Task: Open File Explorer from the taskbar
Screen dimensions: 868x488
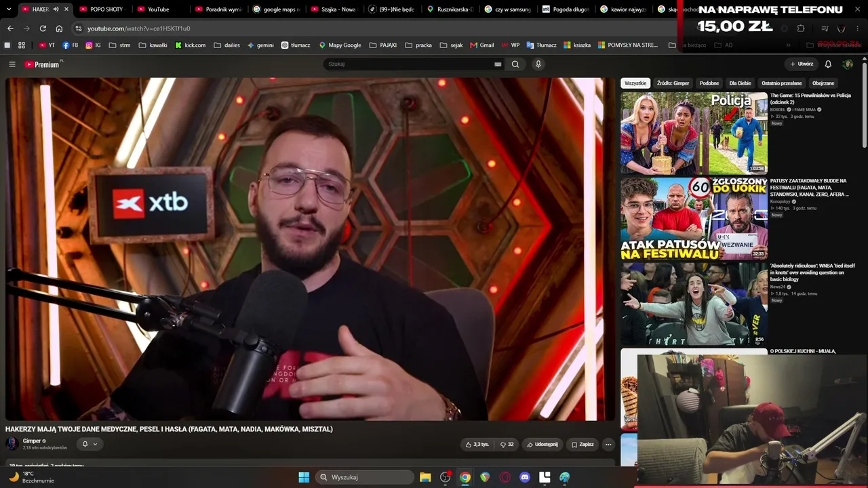Action: tap(425, 477)
